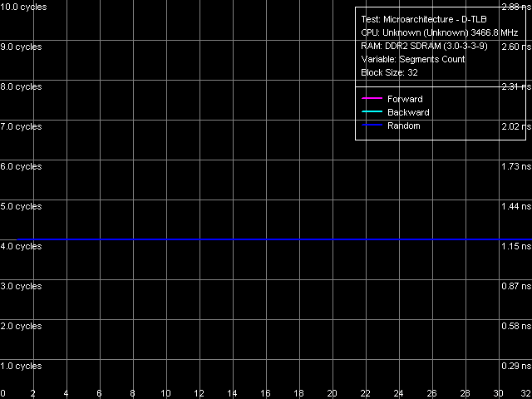This screenshot has width=532, height=399.
Task: Click the '1.73 ns' right axis label
Action: click(x=516, y=166)
